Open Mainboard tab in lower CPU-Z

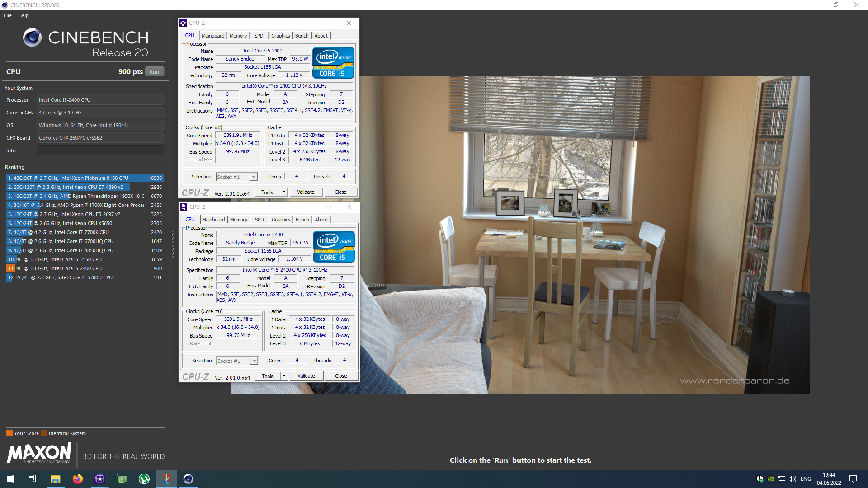pyautogui.click(x=213, y=220)
